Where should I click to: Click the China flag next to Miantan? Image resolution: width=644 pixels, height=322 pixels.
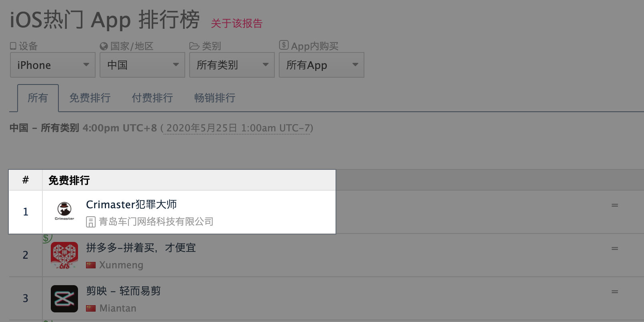(91, 308)
